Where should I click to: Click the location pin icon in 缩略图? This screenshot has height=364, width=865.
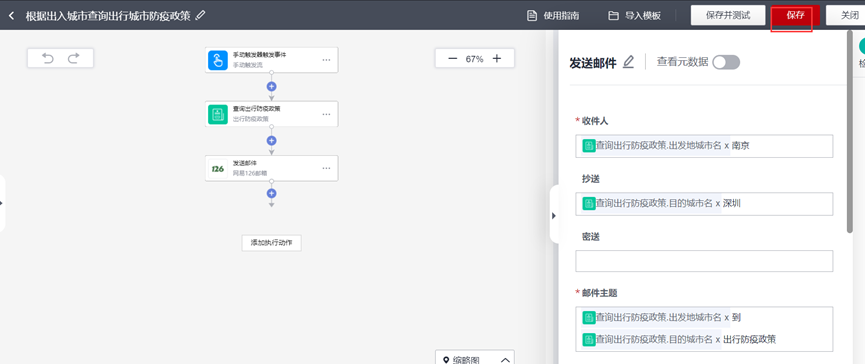click(446, 360)
